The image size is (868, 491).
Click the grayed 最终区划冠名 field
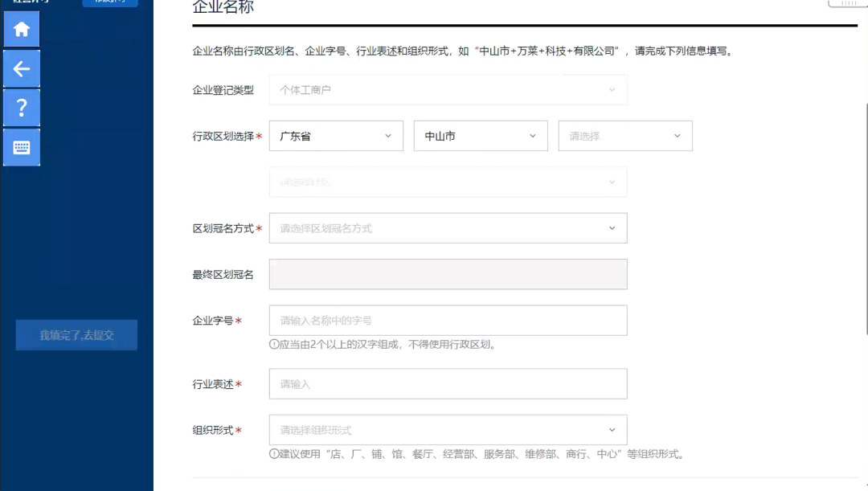pyautogui.click(x=448, y=274)
